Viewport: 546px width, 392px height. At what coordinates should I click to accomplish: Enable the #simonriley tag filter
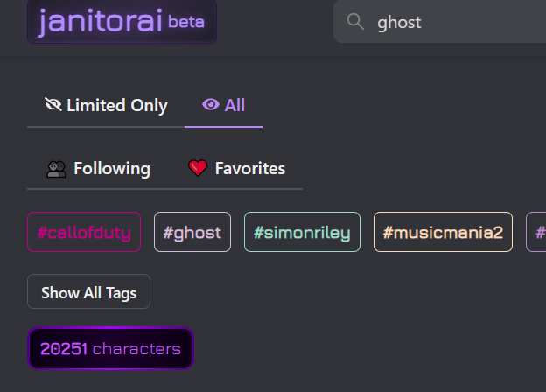[x=302, y=232]
